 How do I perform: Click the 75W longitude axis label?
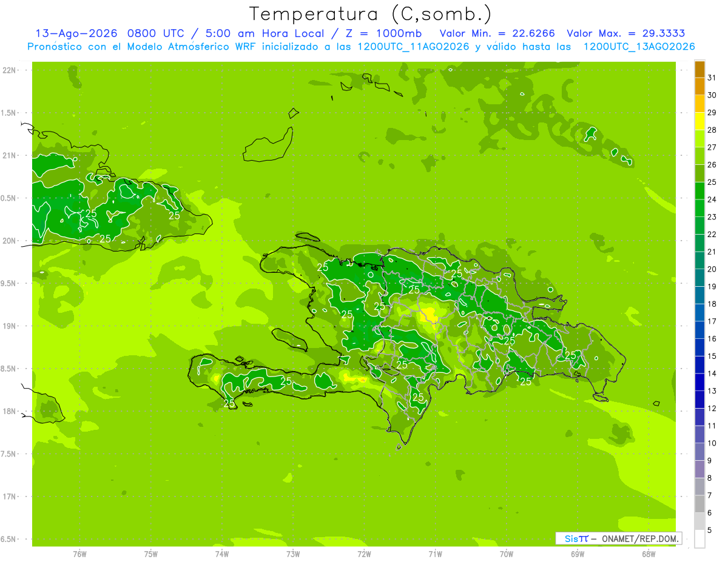pyautogui.click(x=151, y=554)
